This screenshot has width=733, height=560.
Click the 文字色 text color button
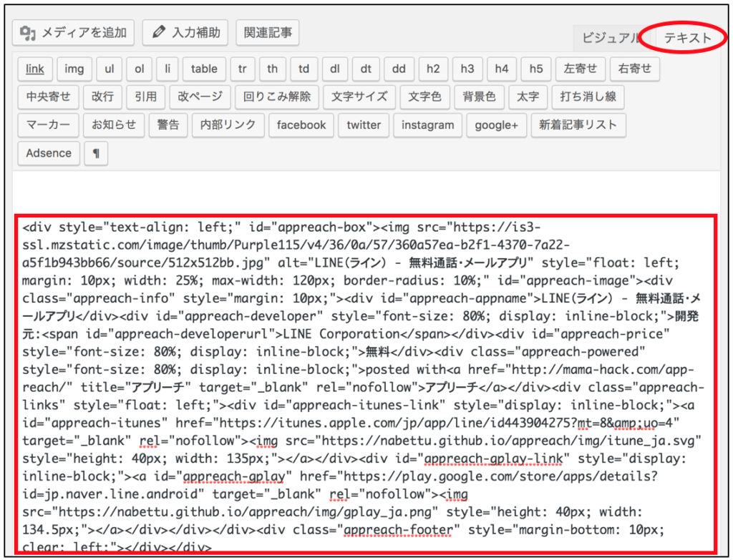[425, 97]
